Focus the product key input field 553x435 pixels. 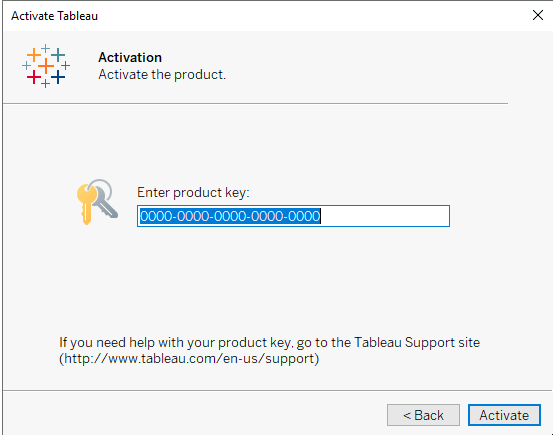click(293, 216)
